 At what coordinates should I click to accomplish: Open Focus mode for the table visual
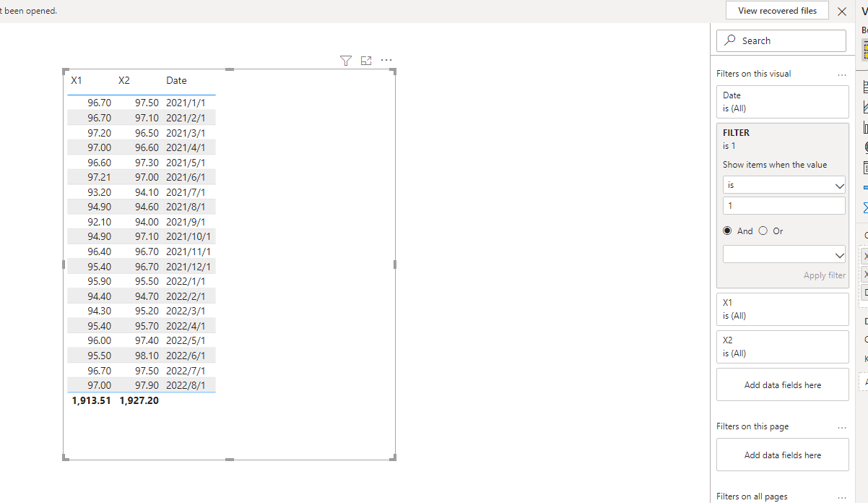(x=366, y=61)
